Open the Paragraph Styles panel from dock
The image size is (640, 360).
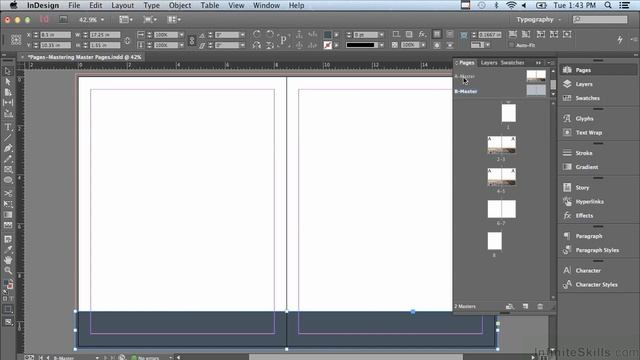(x=598, y=250)
